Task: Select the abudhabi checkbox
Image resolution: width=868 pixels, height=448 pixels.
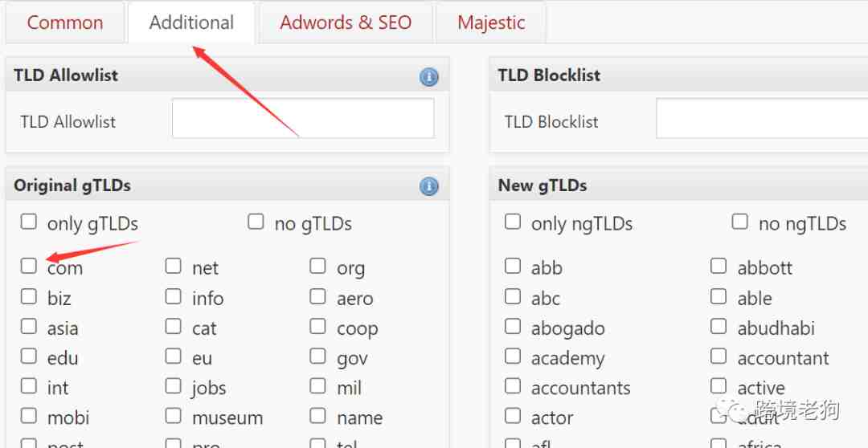Action: (x=719, y=326)
